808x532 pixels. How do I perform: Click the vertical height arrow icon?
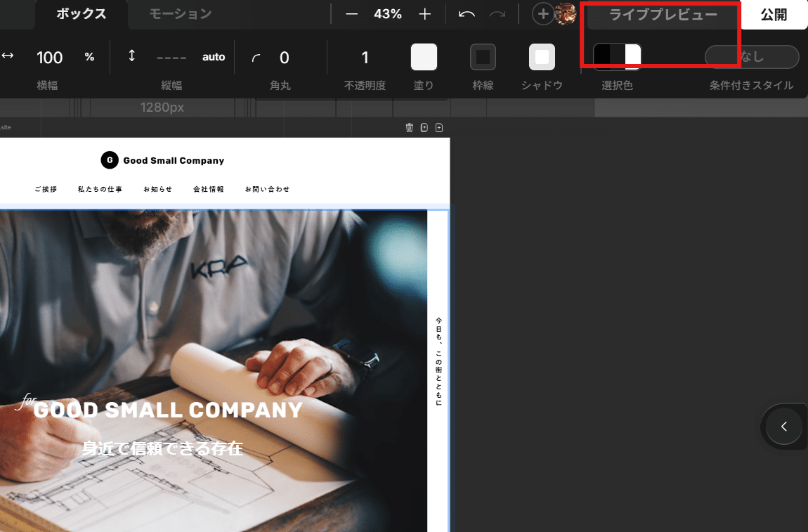(x=132, y=56)
